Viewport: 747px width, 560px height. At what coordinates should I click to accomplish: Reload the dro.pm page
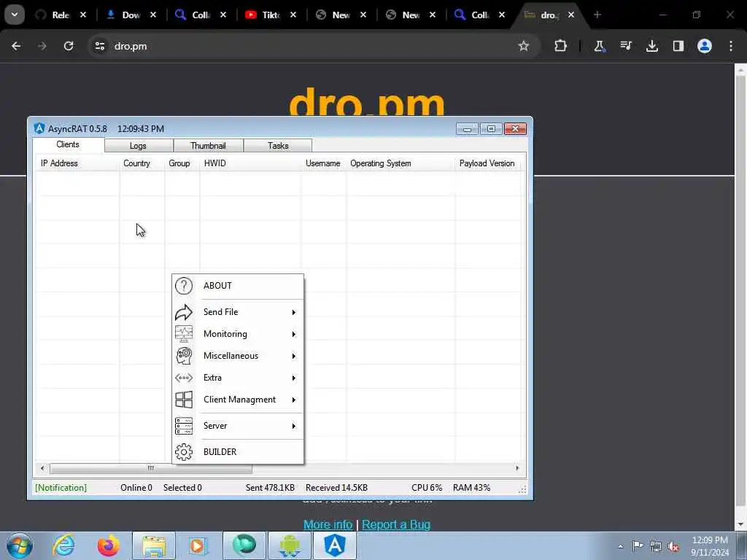pos(69,46)
